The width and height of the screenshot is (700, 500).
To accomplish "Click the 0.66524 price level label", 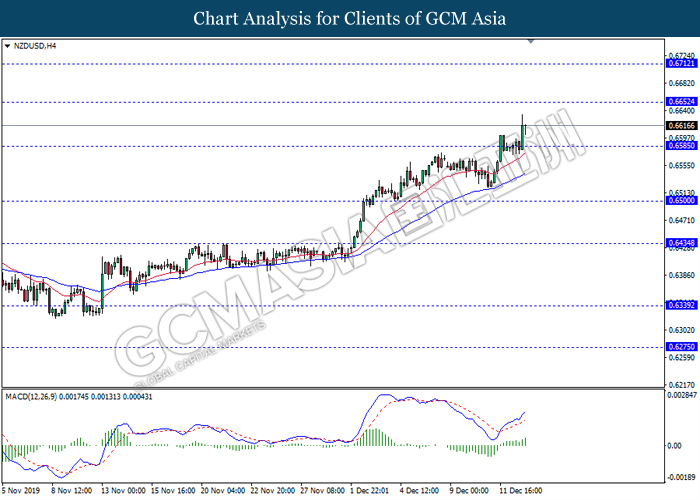I will pyautogui.click(x=681, y=102).
